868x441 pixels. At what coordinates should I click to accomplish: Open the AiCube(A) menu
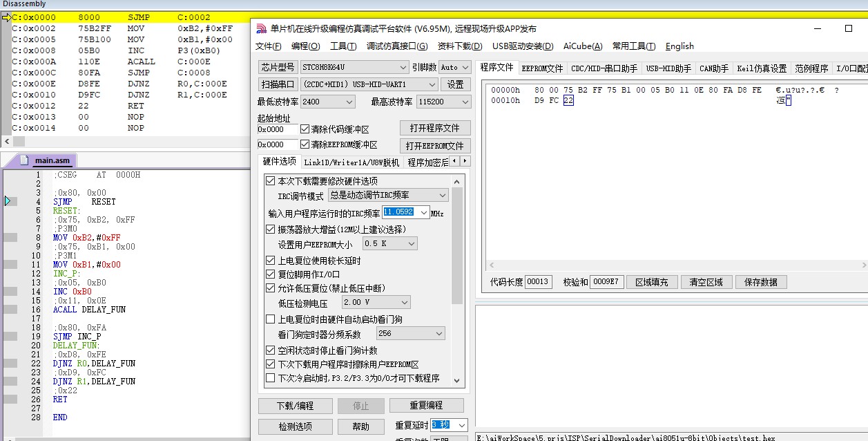point(583,46)
